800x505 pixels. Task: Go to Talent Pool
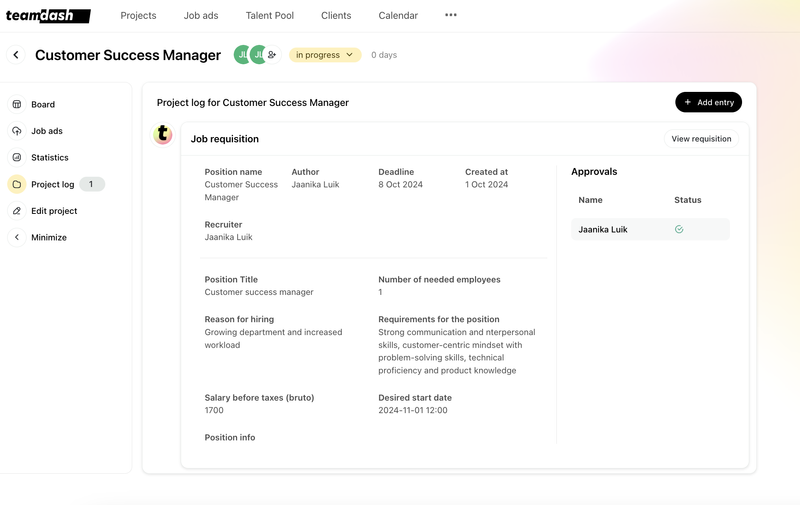point(269,15)
